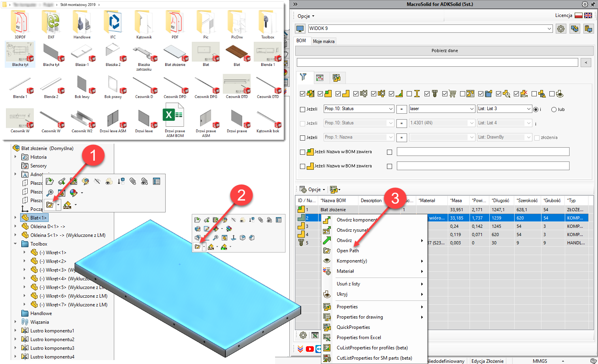
Task: Click the MacroSolid title bar gear icon
Action: tap(585, 4)
